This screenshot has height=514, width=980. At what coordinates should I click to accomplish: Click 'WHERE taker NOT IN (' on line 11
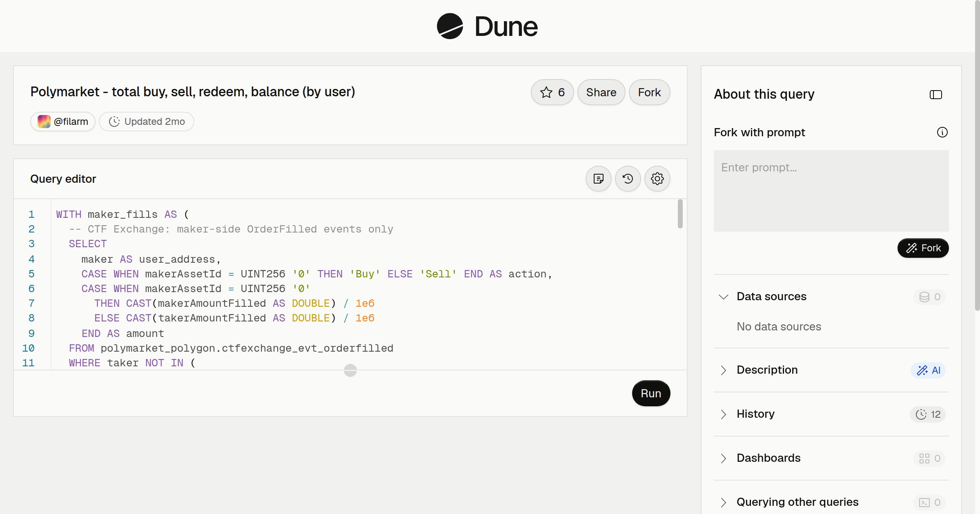tap(132, 363)
